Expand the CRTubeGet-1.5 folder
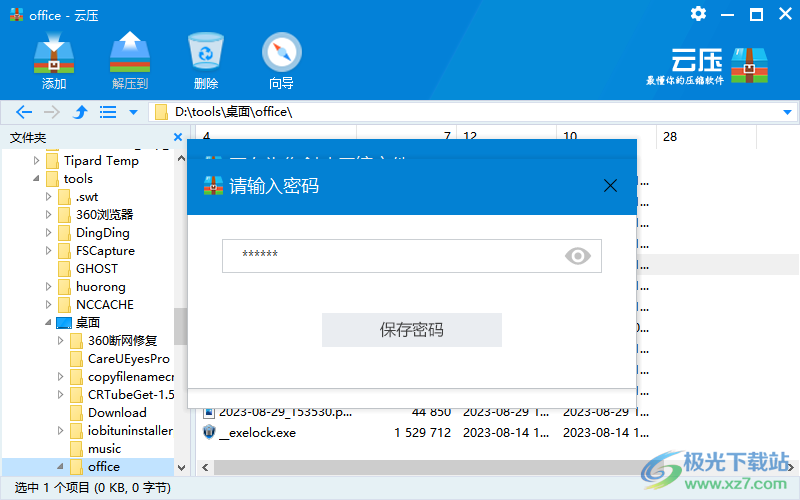 click(61, 394)
